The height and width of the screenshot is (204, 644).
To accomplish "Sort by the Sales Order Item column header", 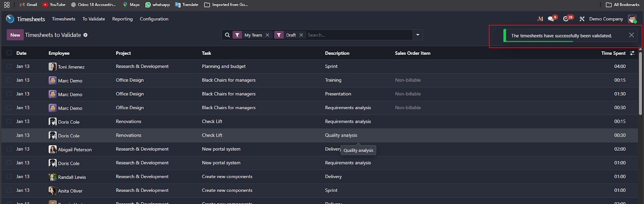I will [413, 53].
